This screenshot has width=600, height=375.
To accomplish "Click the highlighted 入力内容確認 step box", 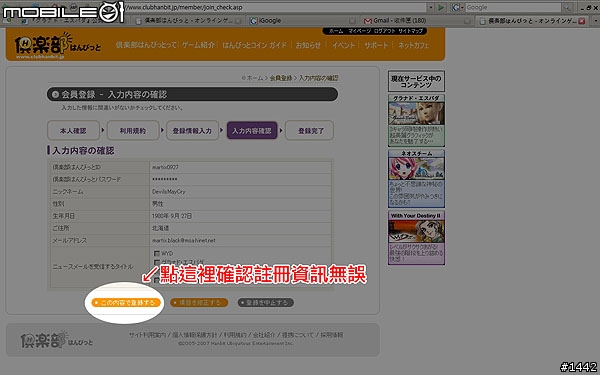I will pyautogui.click(x=252, y=130).
